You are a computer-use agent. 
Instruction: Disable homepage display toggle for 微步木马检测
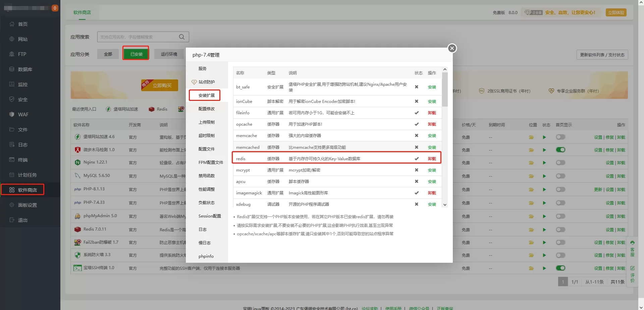(560, 150)
